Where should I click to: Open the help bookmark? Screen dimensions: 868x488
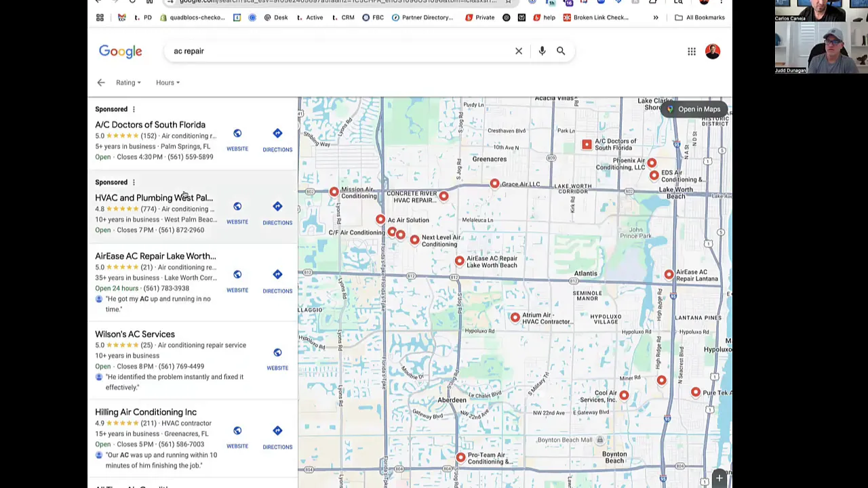(545, 18)
